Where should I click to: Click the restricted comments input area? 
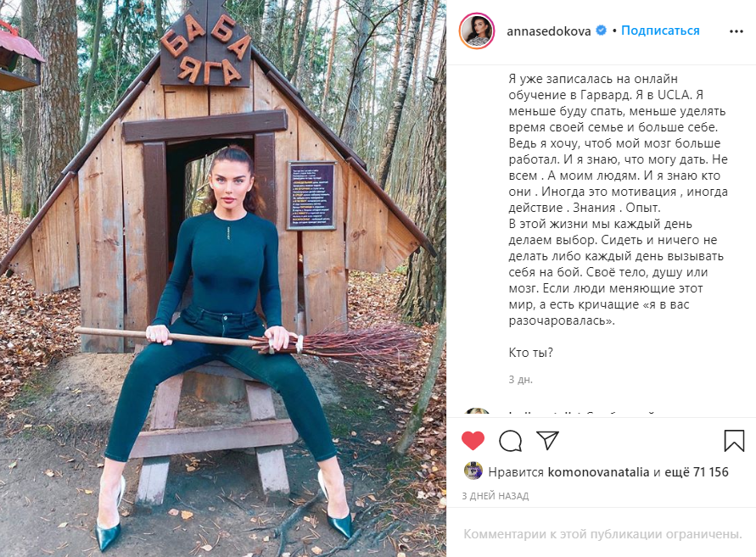(x=602, y=534)
